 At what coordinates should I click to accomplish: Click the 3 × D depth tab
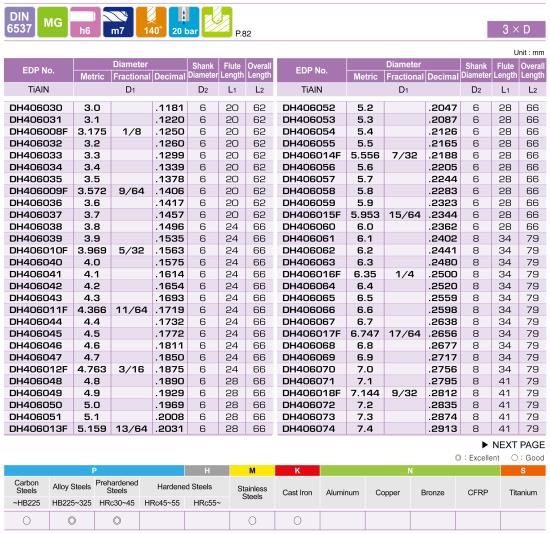click(x=516, y=29)
